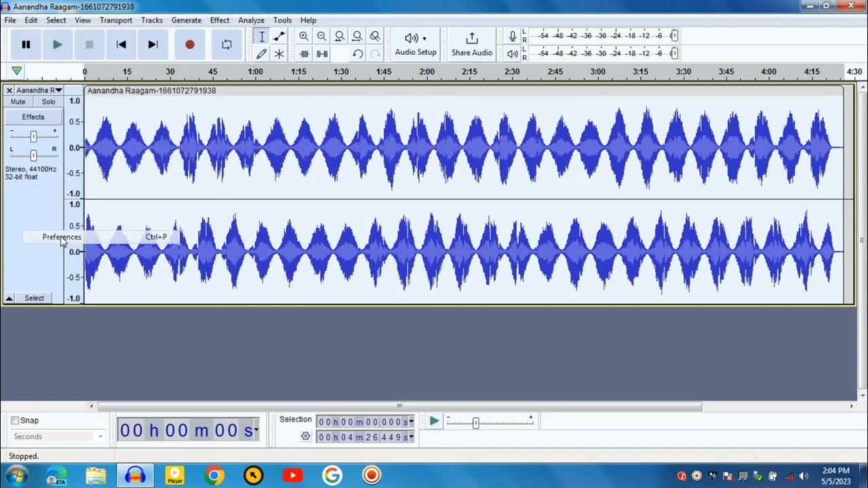The image size is (868, 488).
Task: Click the Windows Start button
Action: [16, 476]
